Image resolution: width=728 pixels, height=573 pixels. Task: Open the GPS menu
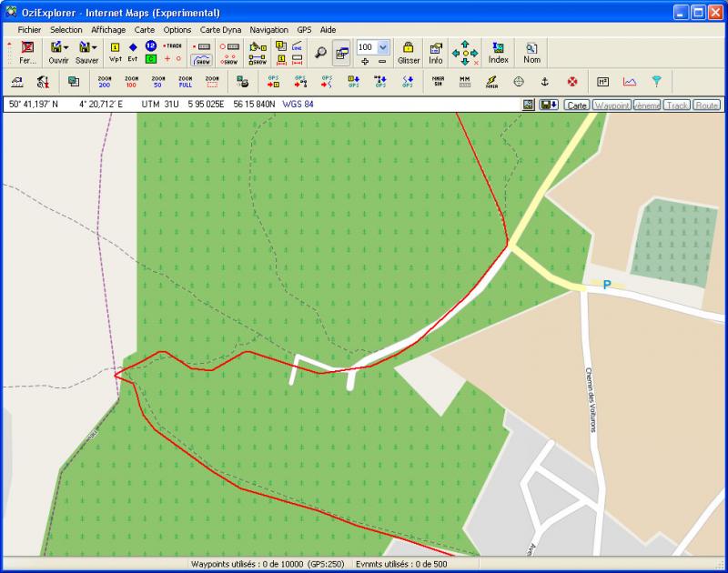[304, 30]
